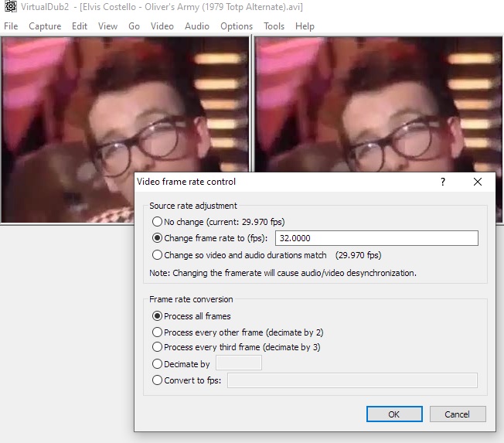Confirm with the OK button
This screenshot has height=443, width=504.
[394, 414]
